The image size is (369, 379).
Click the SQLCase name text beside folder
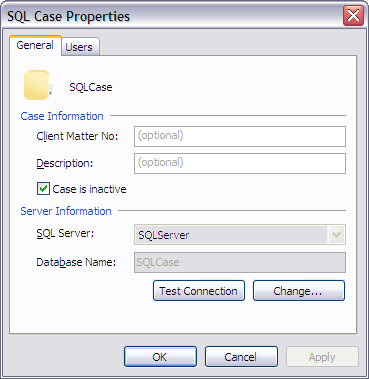91,87
